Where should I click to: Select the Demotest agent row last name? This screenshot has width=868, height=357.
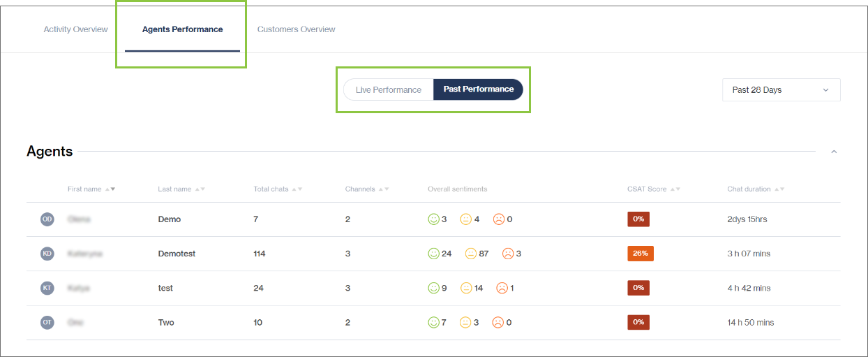pos(177,254)
